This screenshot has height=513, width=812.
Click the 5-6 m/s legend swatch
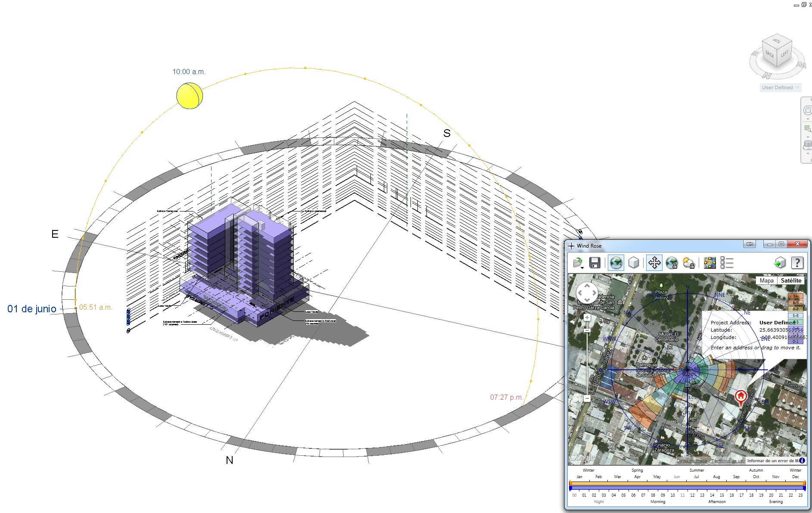(795, 315)
